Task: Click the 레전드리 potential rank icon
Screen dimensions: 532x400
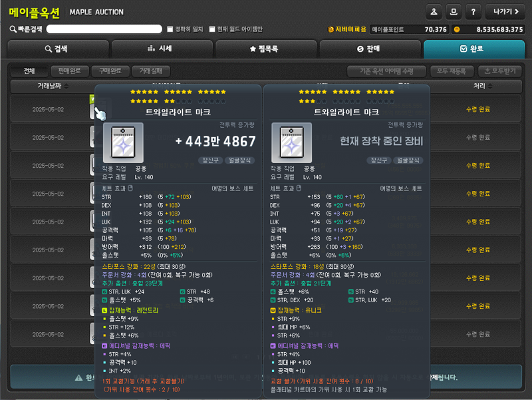Action: point(104,310)
